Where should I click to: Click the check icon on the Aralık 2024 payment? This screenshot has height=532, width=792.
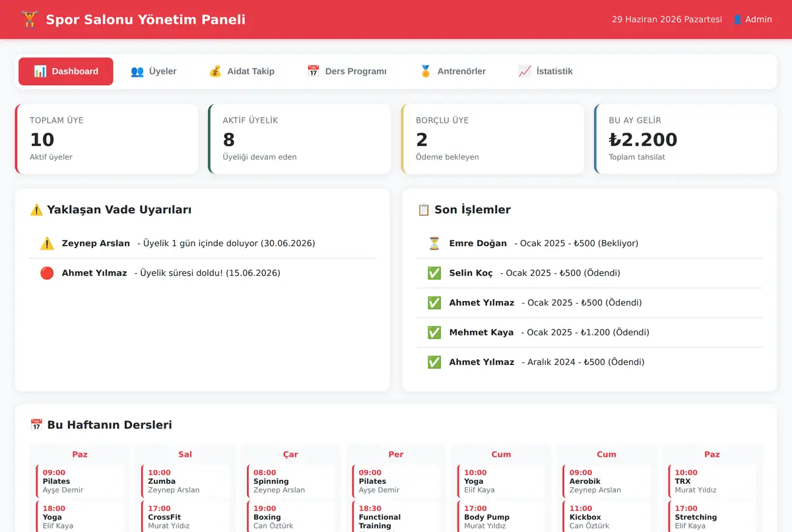point(434,362)
